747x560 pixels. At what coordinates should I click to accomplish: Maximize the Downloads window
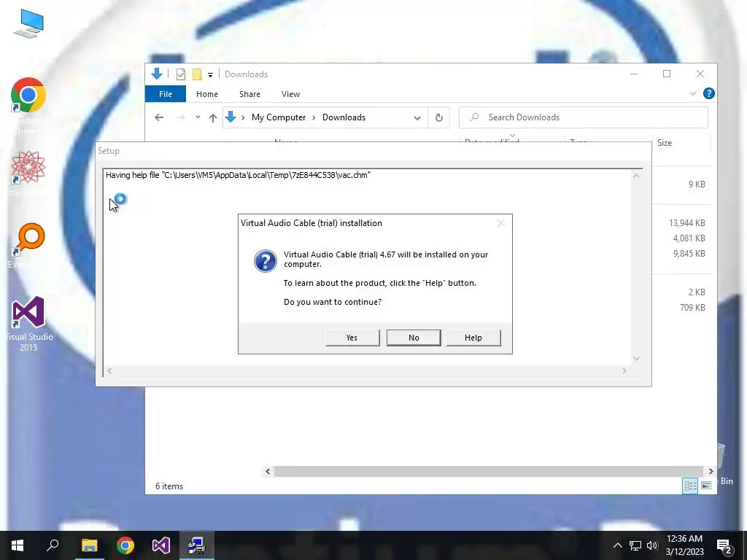667,74
